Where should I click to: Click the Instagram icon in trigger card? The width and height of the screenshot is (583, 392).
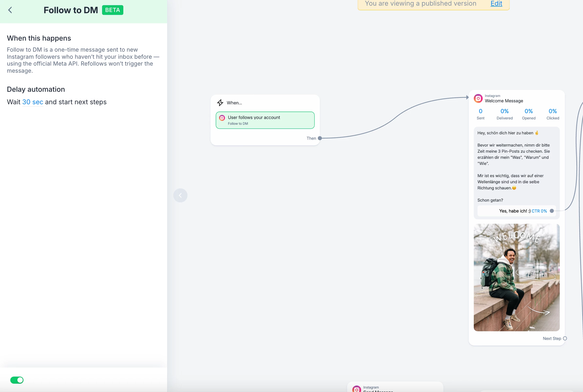[x=222, y=118]
